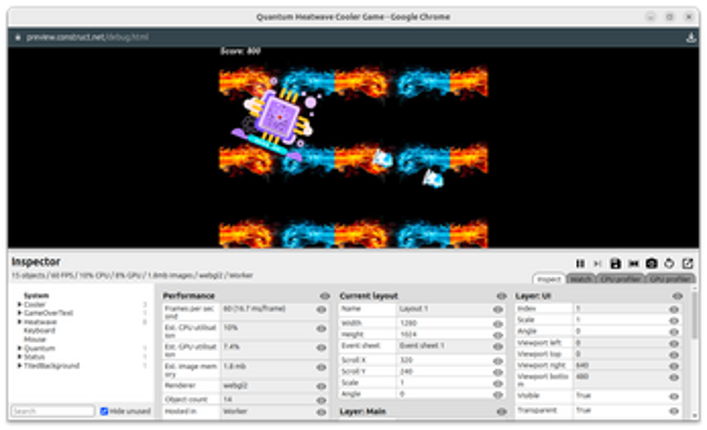Watch the Scroll X row
The image size is (707, 430).
pyautogui.click(x=498, y=361)
